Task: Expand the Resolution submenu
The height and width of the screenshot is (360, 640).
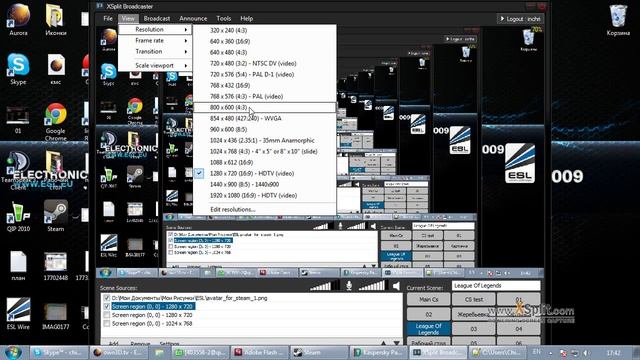Action: coord(155,29)
